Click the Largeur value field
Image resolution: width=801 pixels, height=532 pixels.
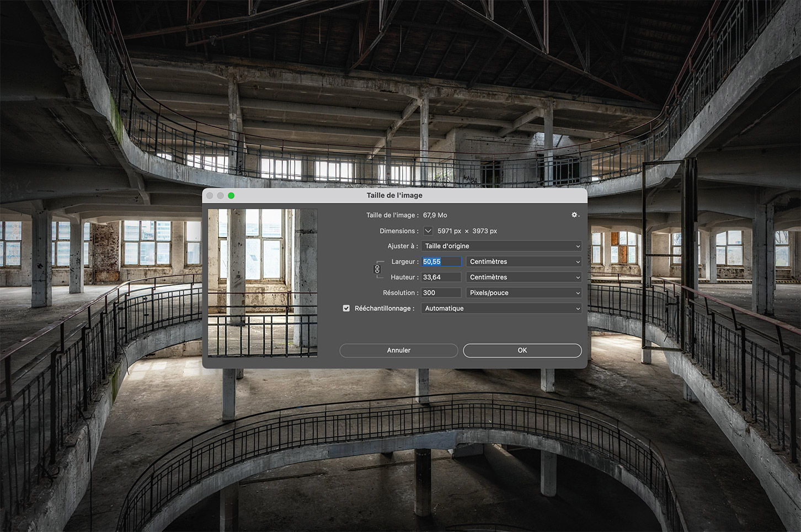tap(441, 261)
